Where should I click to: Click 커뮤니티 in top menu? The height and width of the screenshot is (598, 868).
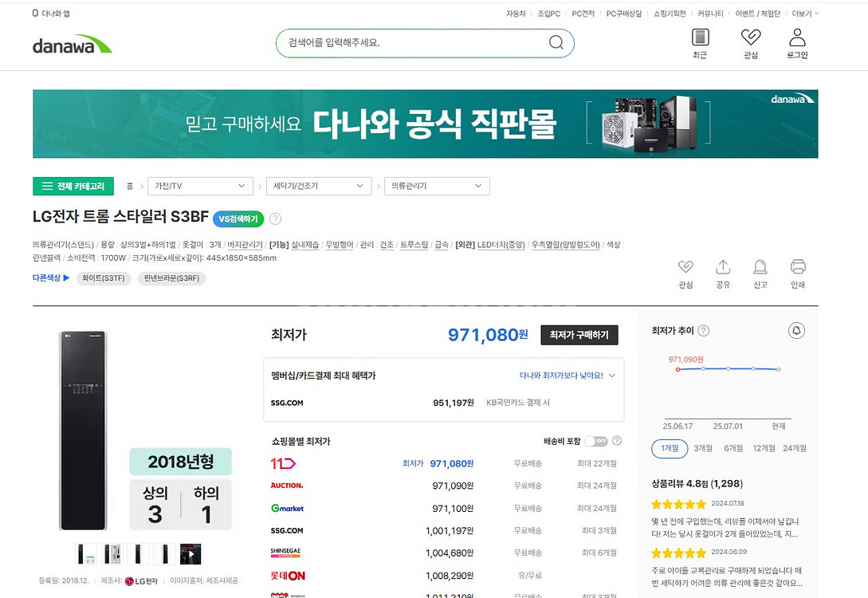click(711, 14)
